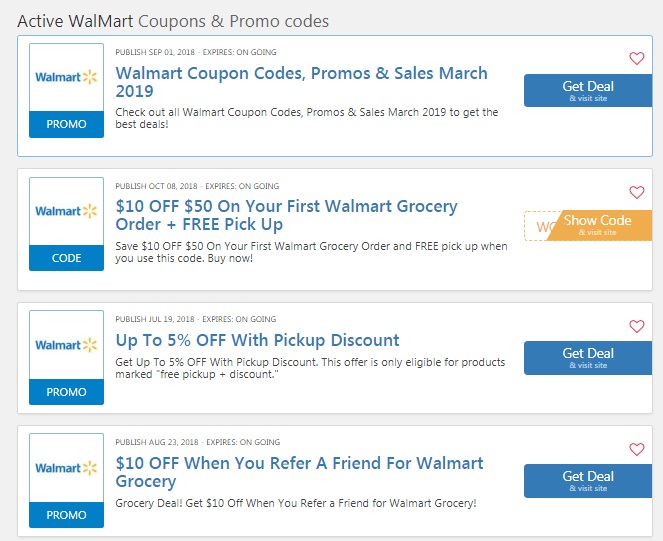Open $10 OFF When You Refer A Friend title
663x541 pixels.
pos(299,472)
